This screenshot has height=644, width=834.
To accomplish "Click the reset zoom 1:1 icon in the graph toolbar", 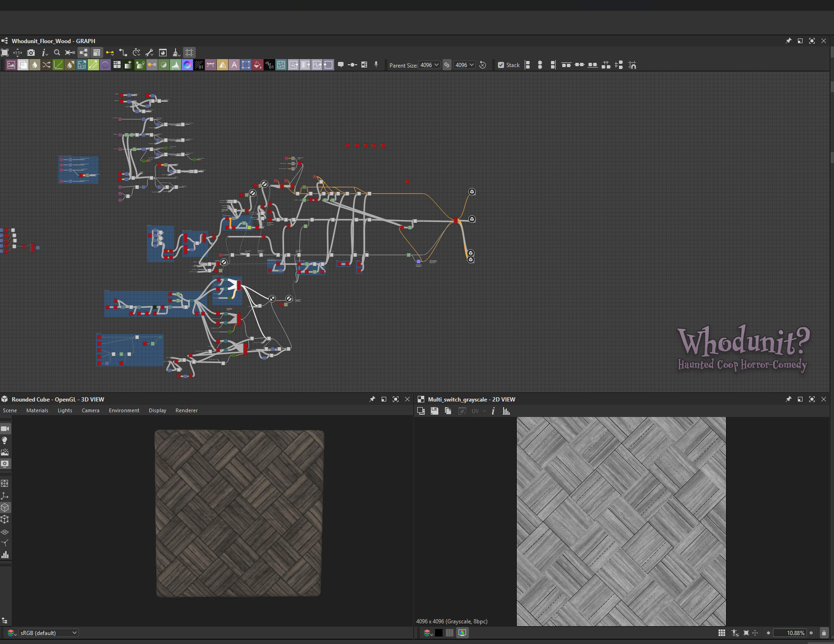I will pyautogui.click(x=18, y=53).
